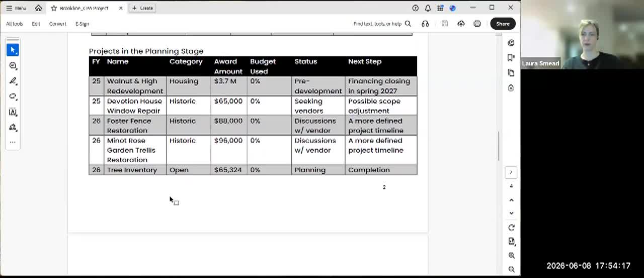
Task: Open the hamburger Menu
Action: (x=16, y=8)
